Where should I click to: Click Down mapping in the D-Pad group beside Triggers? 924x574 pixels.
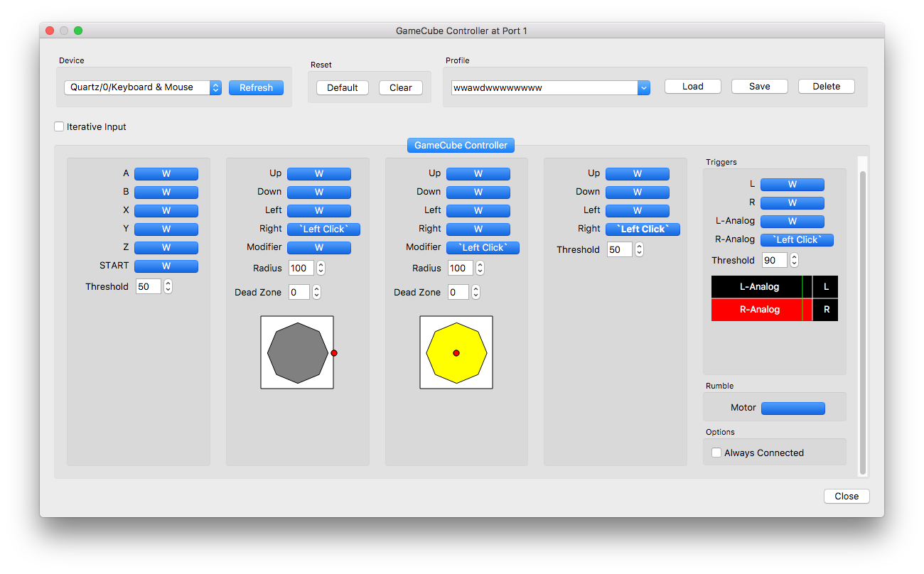(638, 192)
